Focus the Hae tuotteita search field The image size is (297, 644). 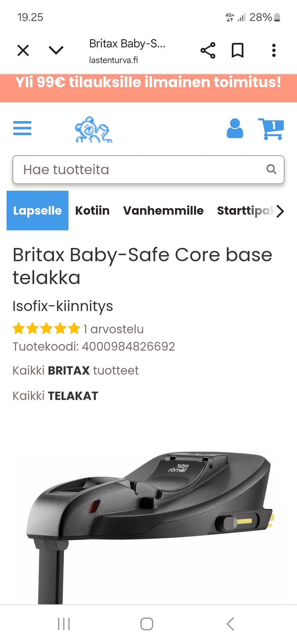pos(148,170)
